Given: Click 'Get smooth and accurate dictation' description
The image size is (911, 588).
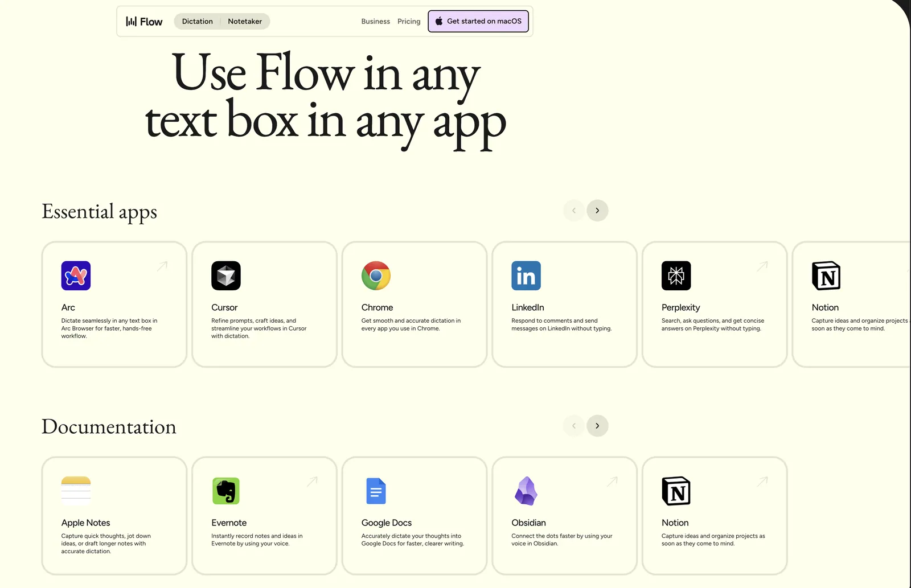Looking at the screenshot, I should pos(411,324).
